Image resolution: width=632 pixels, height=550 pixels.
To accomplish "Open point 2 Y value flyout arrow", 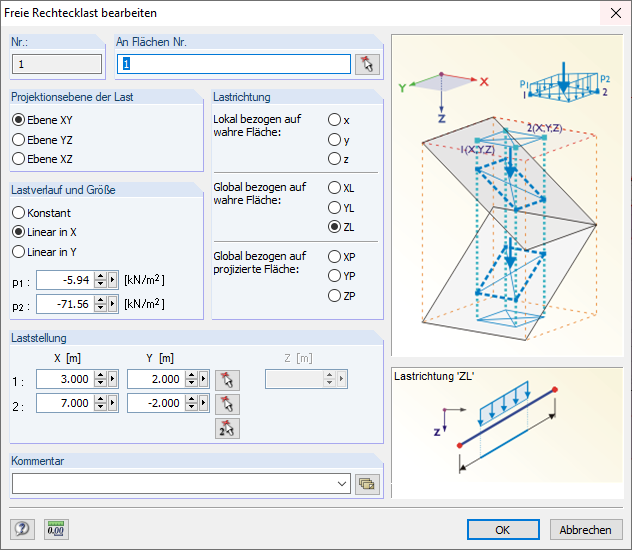I will coord(204,403).
